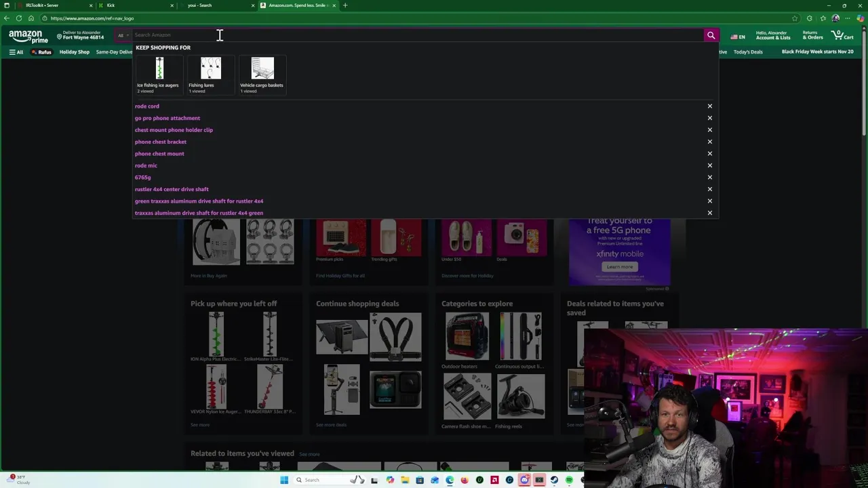
Task: Open the Copilot icon in browser toolbar
Action: click(x=861, y=18)
